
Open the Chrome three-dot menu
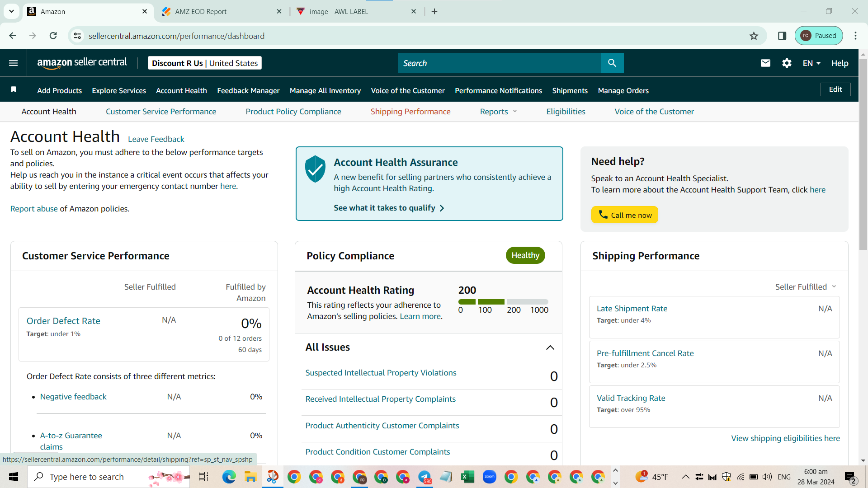point(855,36)
